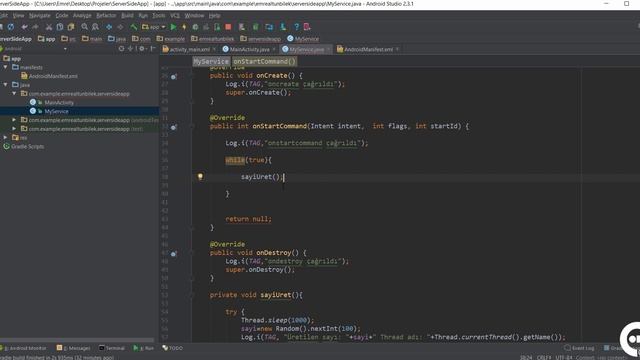640x360 pixels.
Task: Click the Undo arrow icon
Action: coord(24,27)
